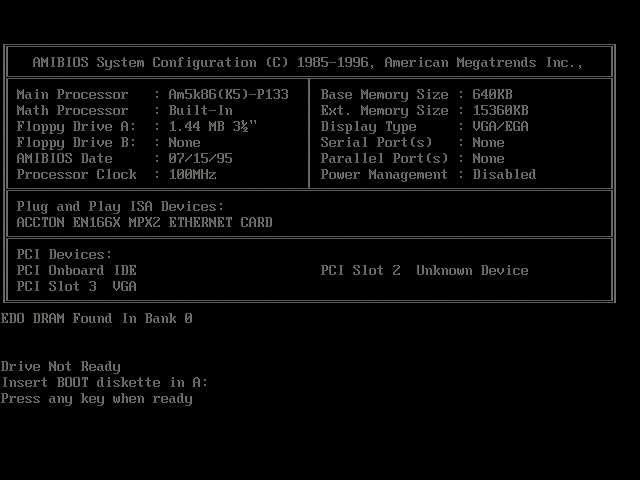Click the 'Drive Not Ready' message
This screenshot has width=640, height=480.
[x=60, y=367]
